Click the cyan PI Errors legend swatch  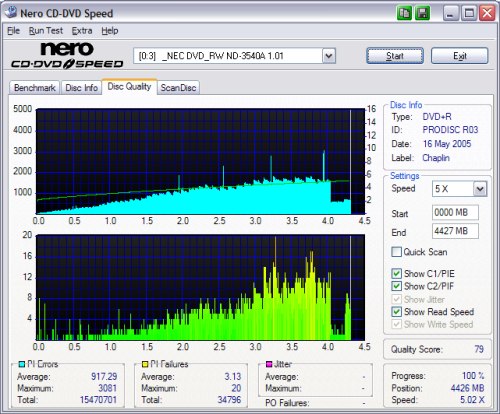point(22,364)
